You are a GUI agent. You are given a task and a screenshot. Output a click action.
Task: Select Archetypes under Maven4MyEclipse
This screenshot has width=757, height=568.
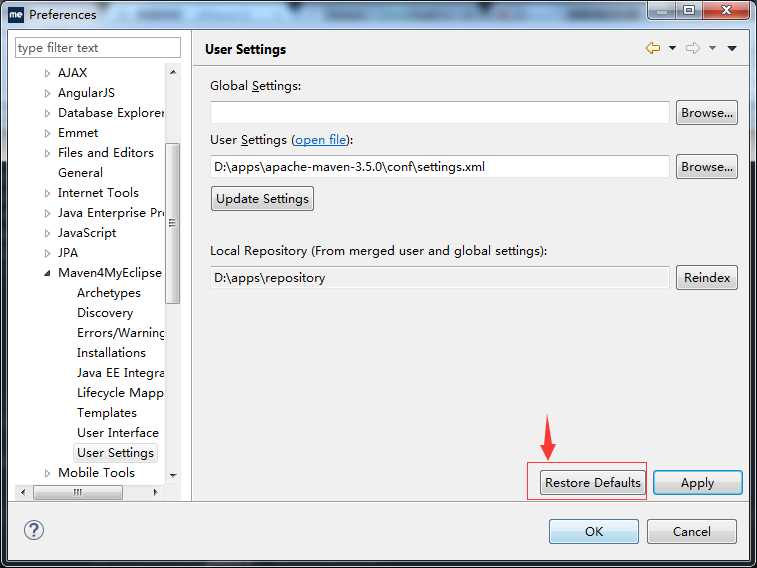(x=109, y=293)
